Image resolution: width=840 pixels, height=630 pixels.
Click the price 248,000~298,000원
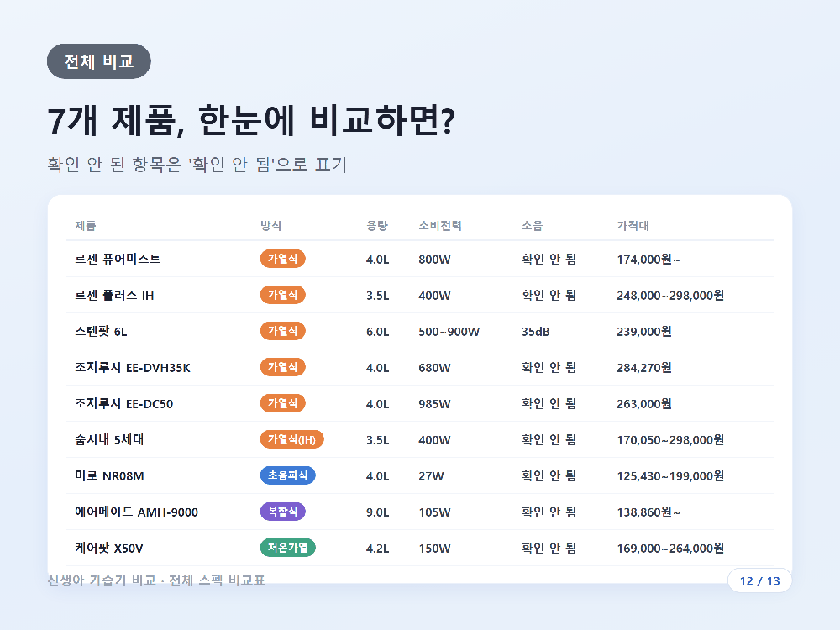pyautogui.click(x=670, y=295)
